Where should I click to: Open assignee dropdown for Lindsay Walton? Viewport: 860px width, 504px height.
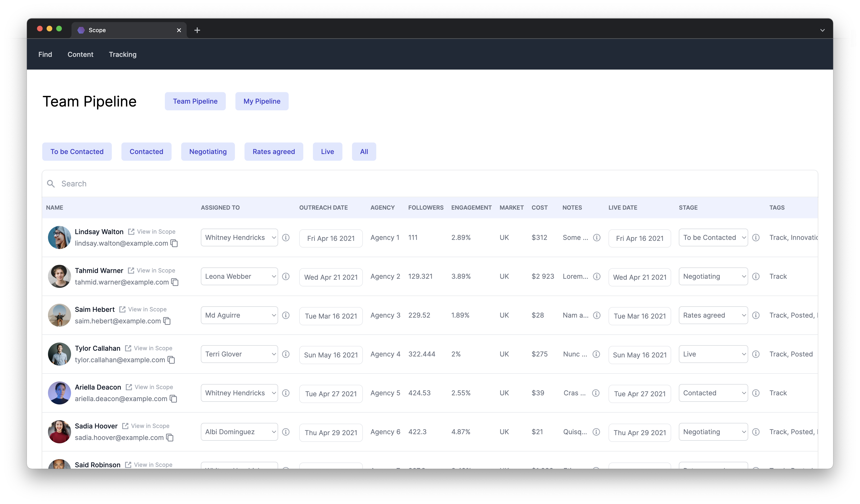point(239,237)
